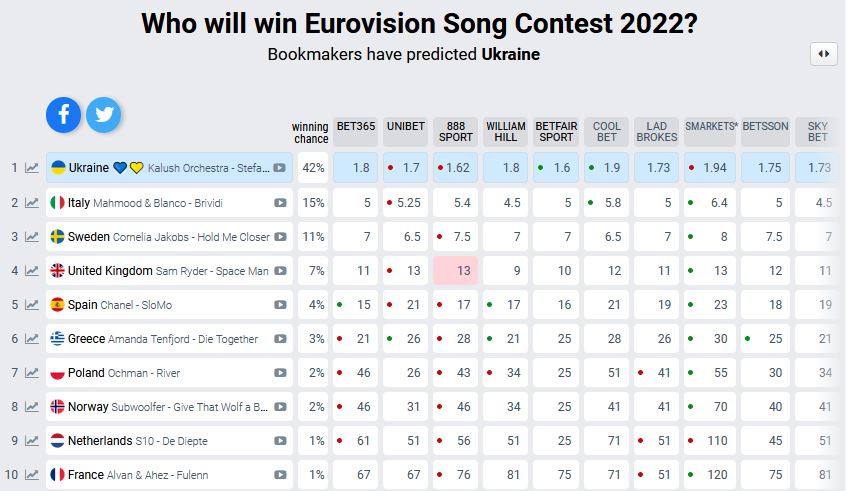Play video for Netherlands' De Diepte

pos(281,441)
